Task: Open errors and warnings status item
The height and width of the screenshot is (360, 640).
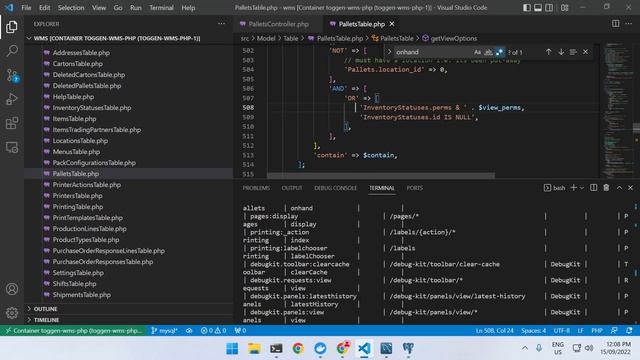Action: click(x=213, y=331)
